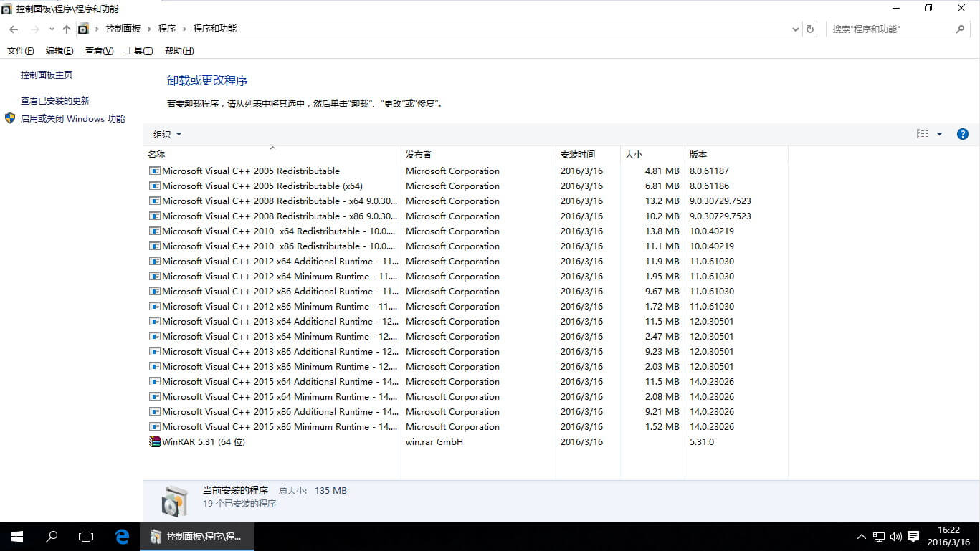The width and height of the screenshot is (980, 551).
Task: Sort by the 安装时间 column header
Action: point(588,155)
